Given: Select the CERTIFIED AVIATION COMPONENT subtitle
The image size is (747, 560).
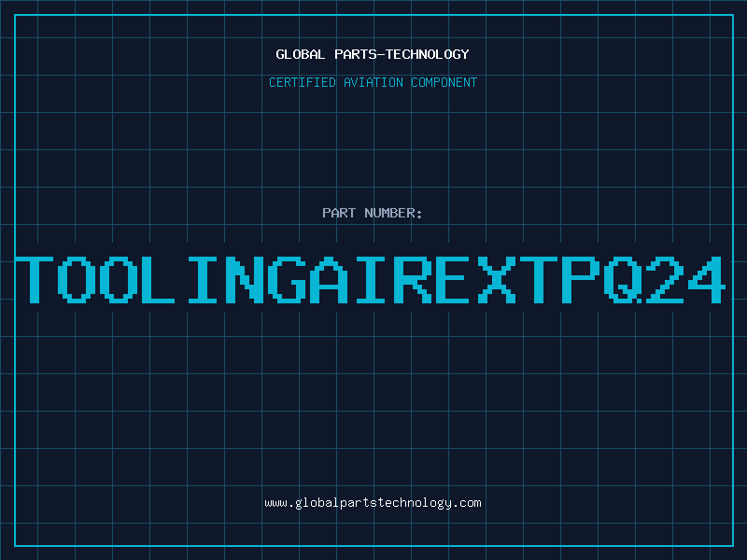Looking at the screenshot, I should pos(373,82).
